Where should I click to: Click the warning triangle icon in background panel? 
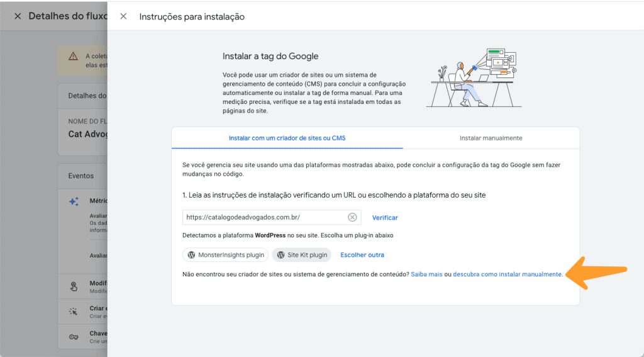tap(73, 56)
